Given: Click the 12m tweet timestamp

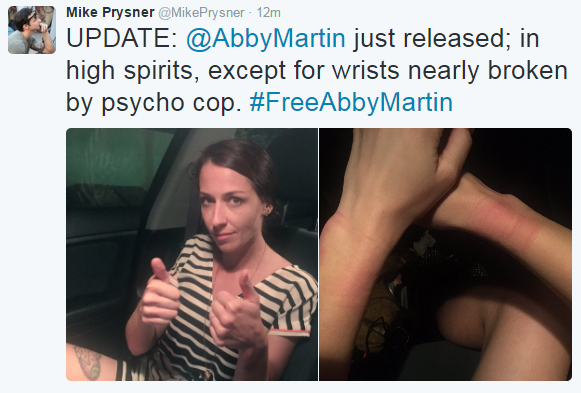Looking at the screenshot, I should tap(269, 13).
